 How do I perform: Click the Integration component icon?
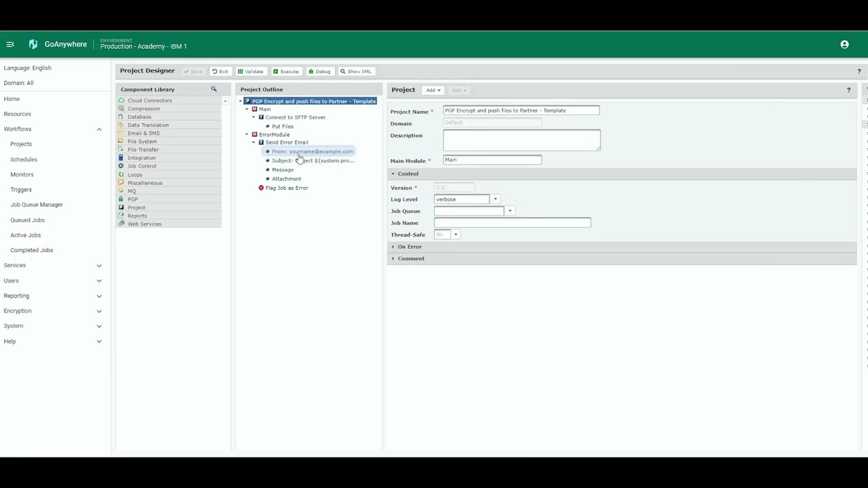(121, 158)
